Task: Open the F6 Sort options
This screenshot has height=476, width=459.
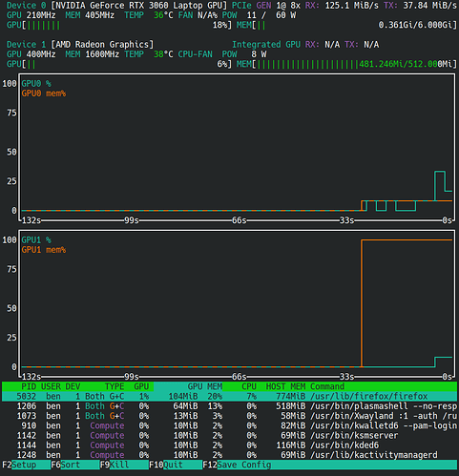Action: pyautogui.click(x=75, y=465)
